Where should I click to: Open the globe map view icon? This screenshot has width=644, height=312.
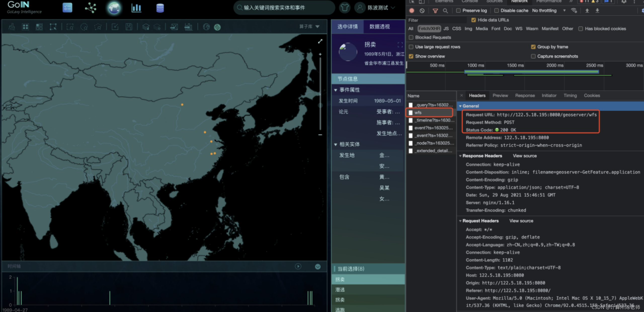click(114, 8)
